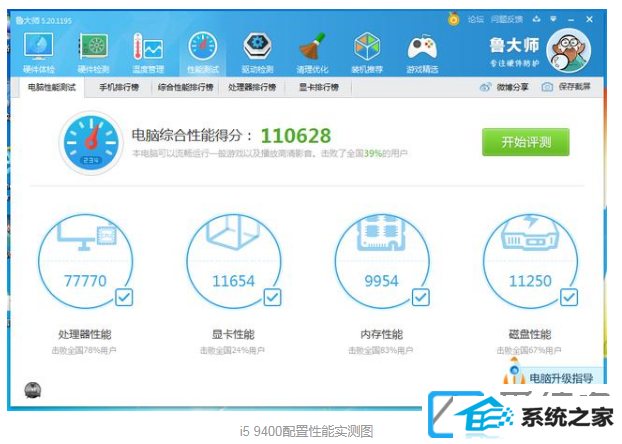Switch to the 综合性能排行榜 tab
The image size is (622, 444).
185,87
